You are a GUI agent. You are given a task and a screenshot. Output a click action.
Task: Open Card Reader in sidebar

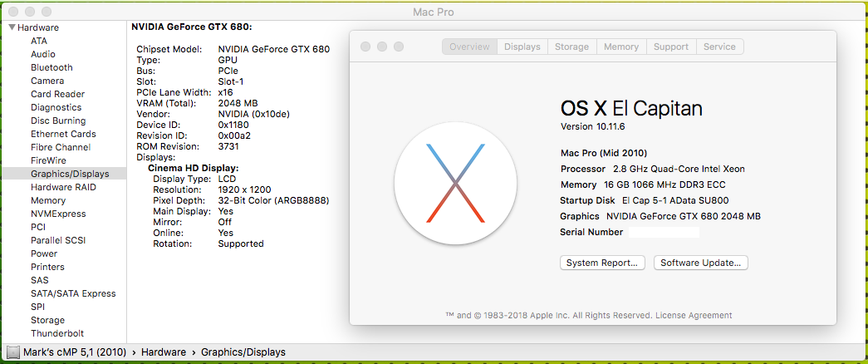coord(57,94)
